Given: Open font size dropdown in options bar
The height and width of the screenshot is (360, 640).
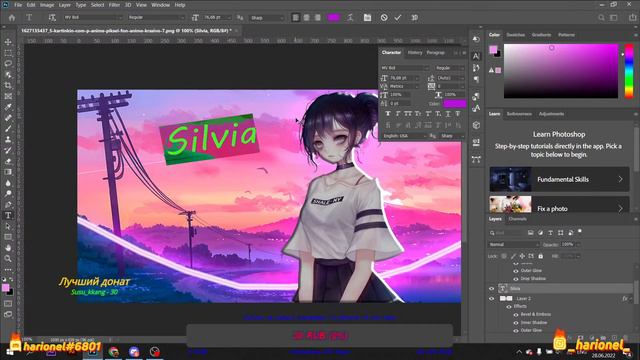Looking at the screenshot, I should click(x=229, y=18).
